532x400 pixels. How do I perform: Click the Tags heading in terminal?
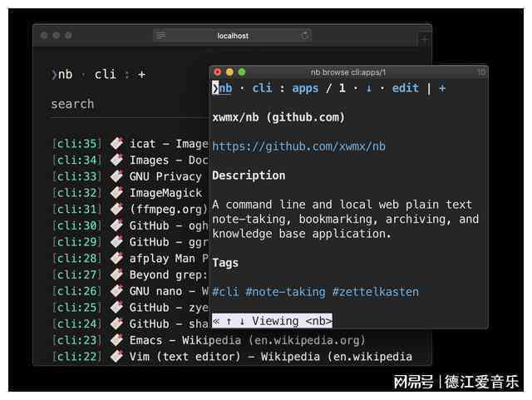225,263
